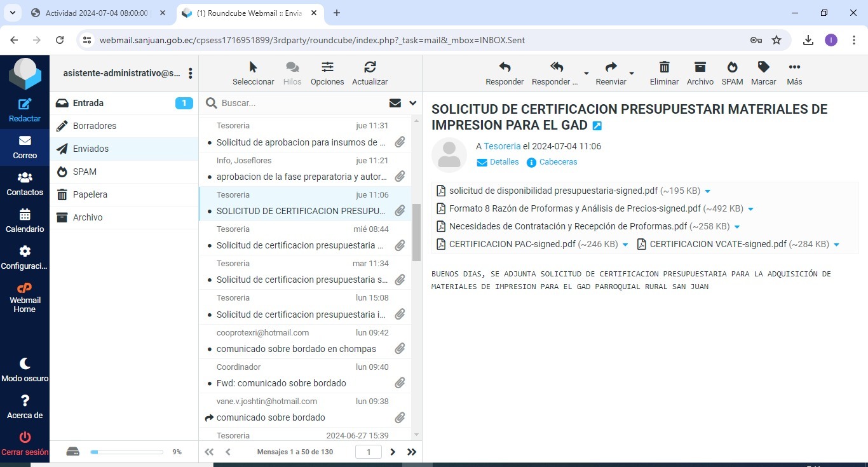Click the Tesoreria sender link
This screenshot has height=467, width=868.
click(502, 146)
